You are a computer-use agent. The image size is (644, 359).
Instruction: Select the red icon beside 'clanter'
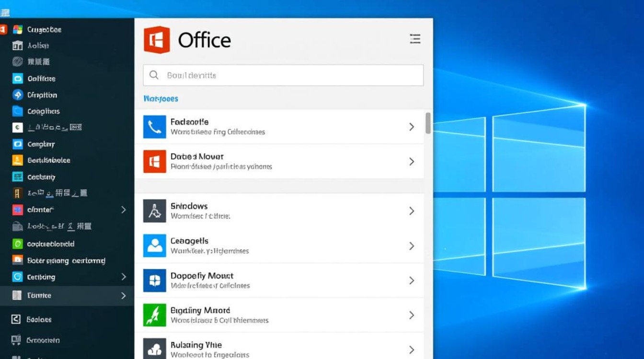pyautogui.click(x=18, y=210)
